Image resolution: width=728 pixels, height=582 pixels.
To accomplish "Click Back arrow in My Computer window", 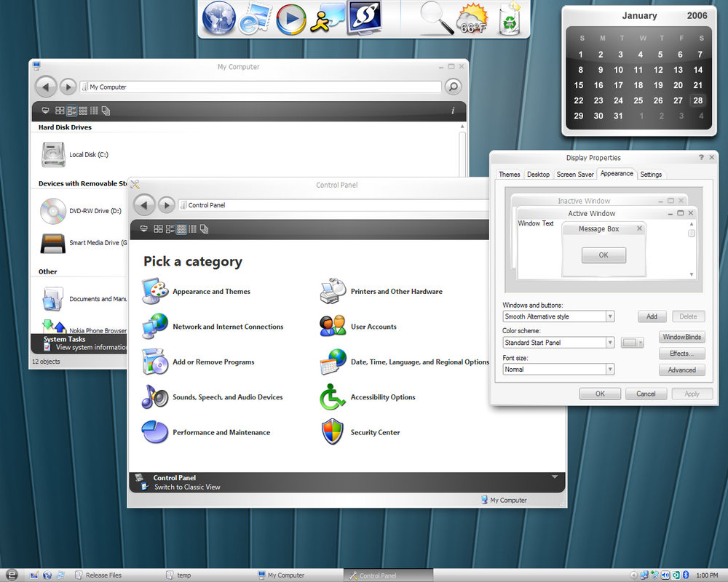I will pyautogui.click(x=45, y=87).
